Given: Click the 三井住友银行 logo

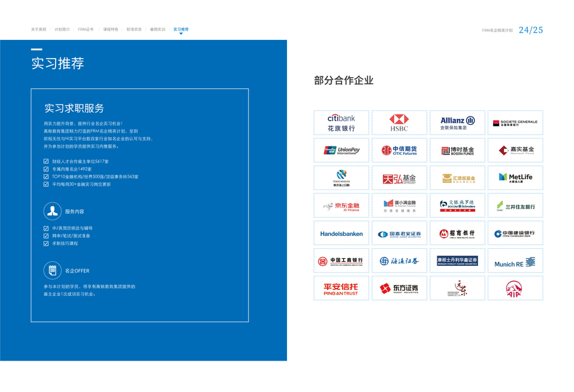Looking at the screenshot, I should click(515, 206).
